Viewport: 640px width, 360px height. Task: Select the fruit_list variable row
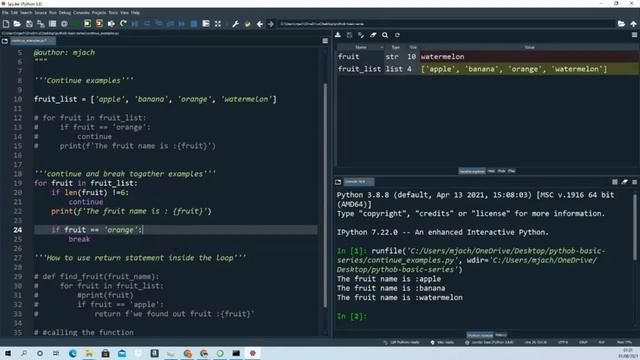point(488,69)
